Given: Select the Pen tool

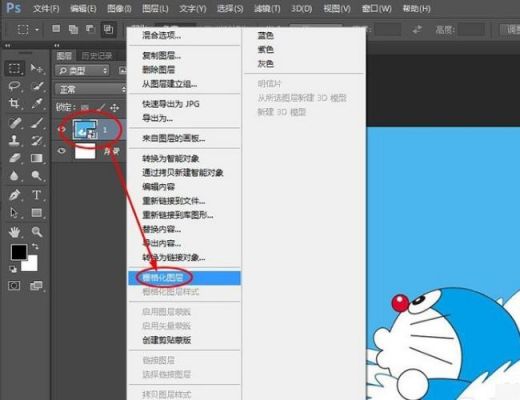Looking at the screenshot, I should pyautogui.click(x=14, y=195).
